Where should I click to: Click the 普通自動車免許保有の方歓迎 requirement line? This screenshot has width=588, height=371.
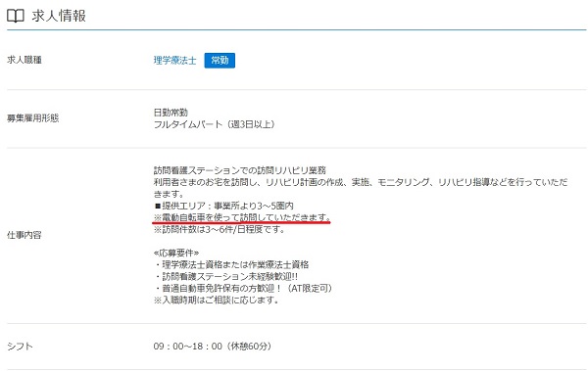pyautogui.click(x=243, y=288)
